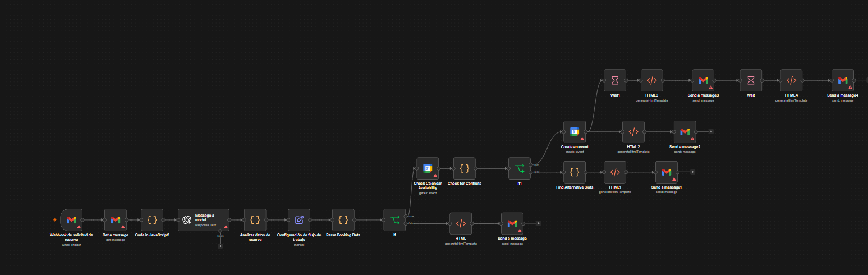868x275 pixels.
Task: Click the output handle of Parse Booking Data
Action: pyautogui.click(x=354, y=220)
